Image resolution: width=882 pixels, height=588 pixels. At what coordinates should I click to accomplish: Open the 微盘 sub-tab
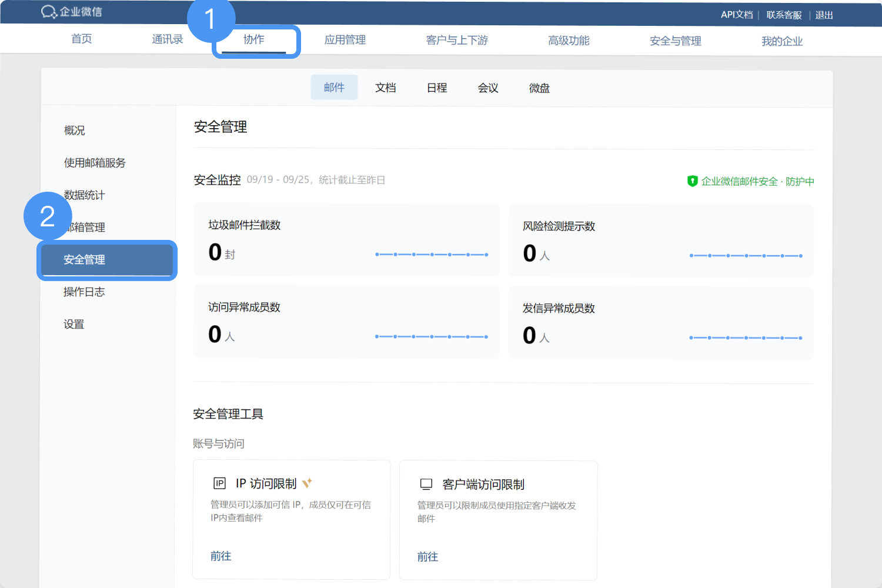539,88
